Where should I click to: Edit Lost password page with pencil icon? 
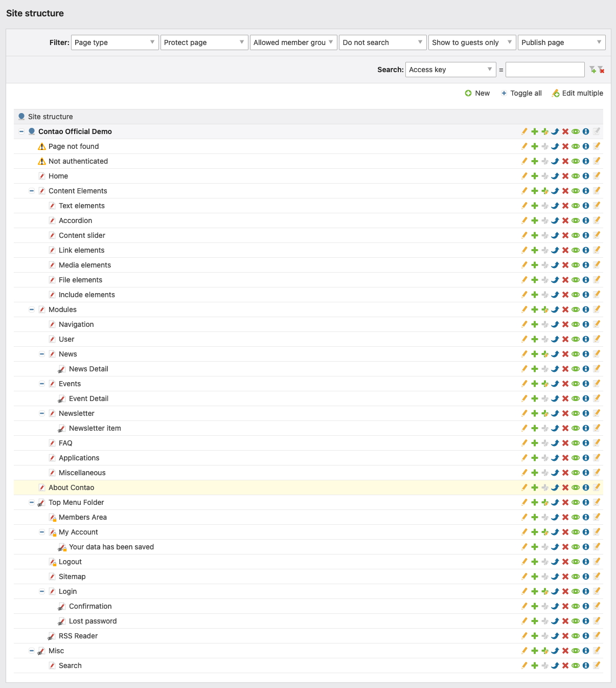point(524,621)
